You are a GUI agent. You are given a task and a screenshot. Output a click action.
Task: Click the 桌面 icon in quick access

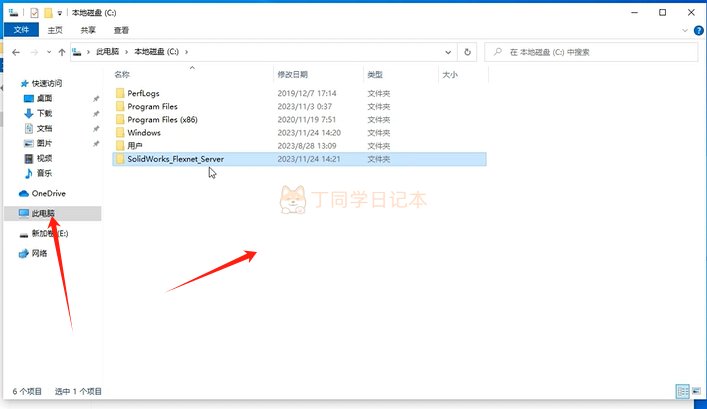click(29, 98)
